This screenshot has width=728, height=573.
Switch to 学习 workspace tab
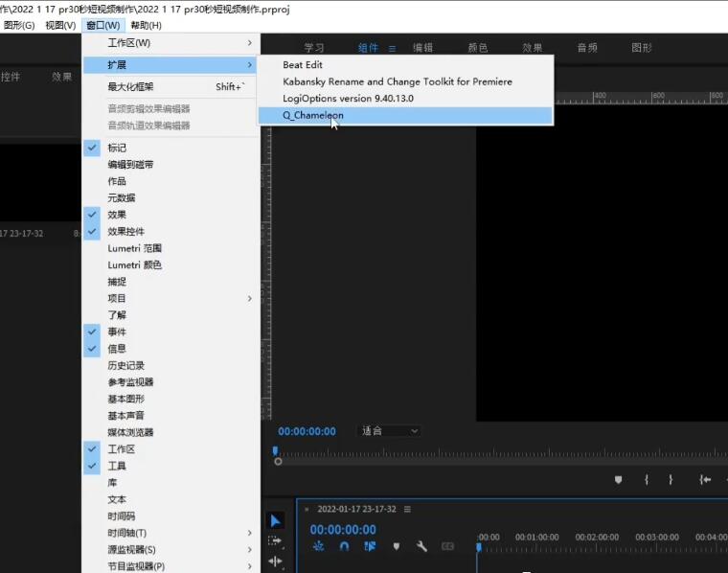click(314, 47)
